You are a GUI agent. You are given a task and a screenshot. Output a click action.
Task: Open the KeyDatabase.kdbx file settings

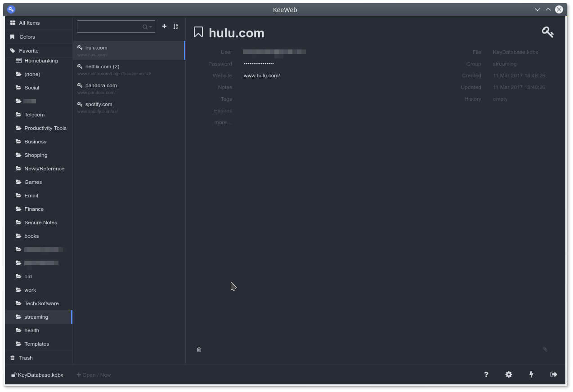click(37, 375)
